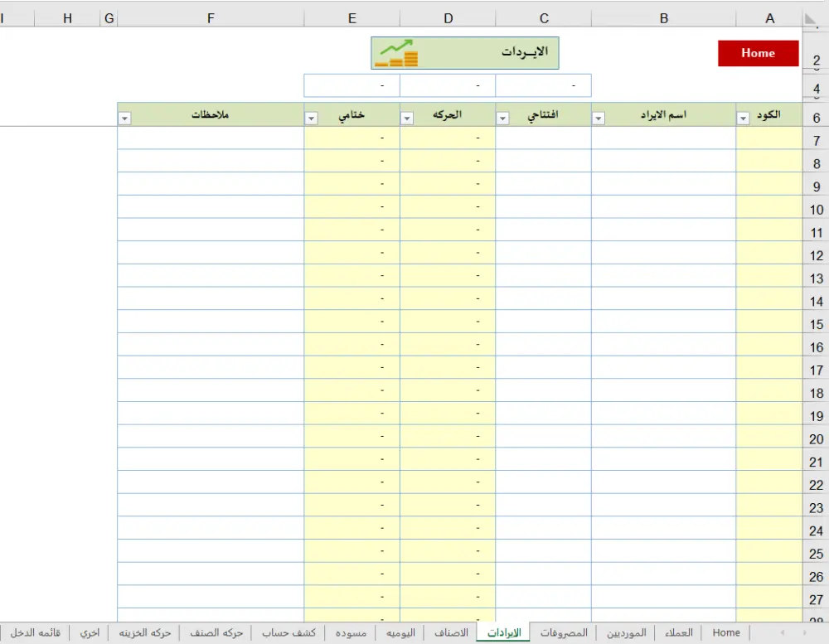Click the opening balance total cell C4
829x644 pixels.
[x=544, y=85]
